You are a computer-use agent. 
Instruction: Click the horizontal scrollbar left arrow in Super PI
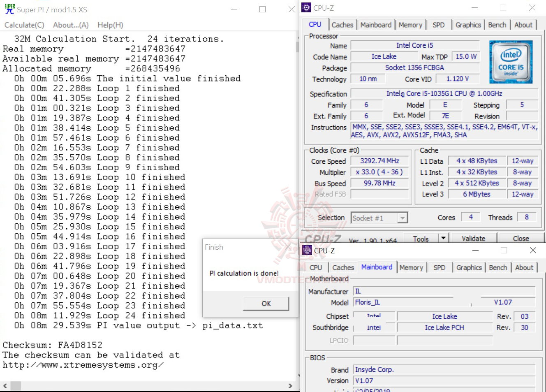click(x=5, y=386)
